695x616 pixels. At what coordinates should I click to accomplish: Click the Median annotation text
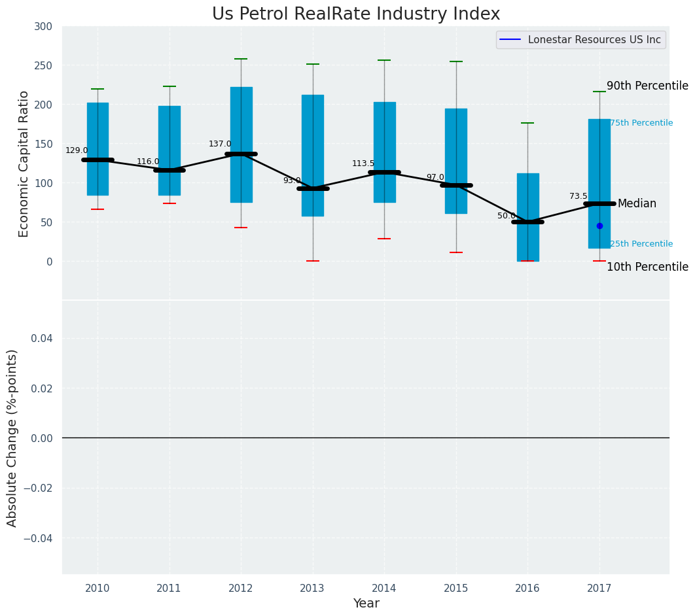(x=637, y=203)
